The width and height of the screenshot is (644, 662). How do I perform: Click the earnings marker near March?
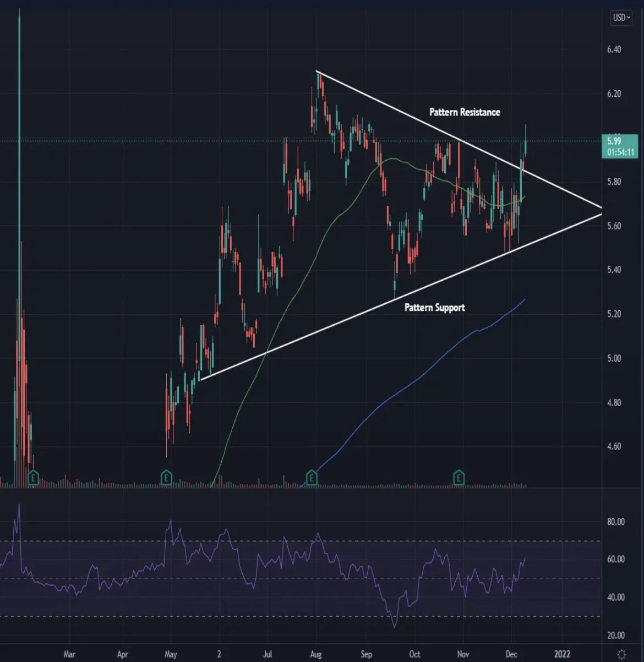pyautogui.click(x=33, y=478)
